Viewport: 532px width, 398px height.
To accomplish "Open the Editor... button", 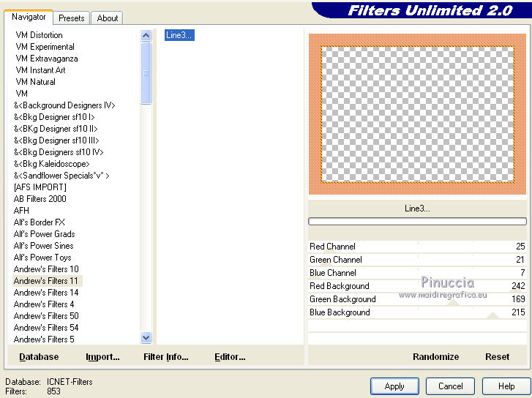I will click(230, 357).
